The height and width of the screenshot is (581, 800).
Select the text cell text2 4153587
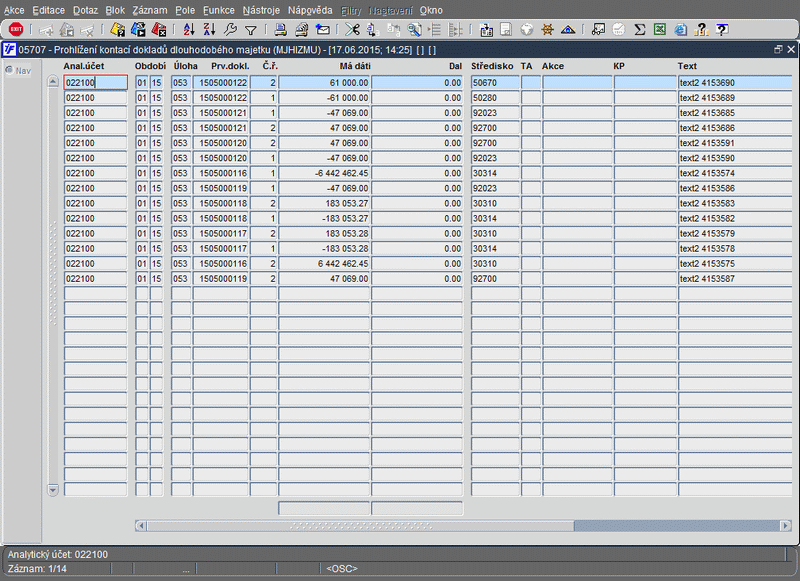735,279
